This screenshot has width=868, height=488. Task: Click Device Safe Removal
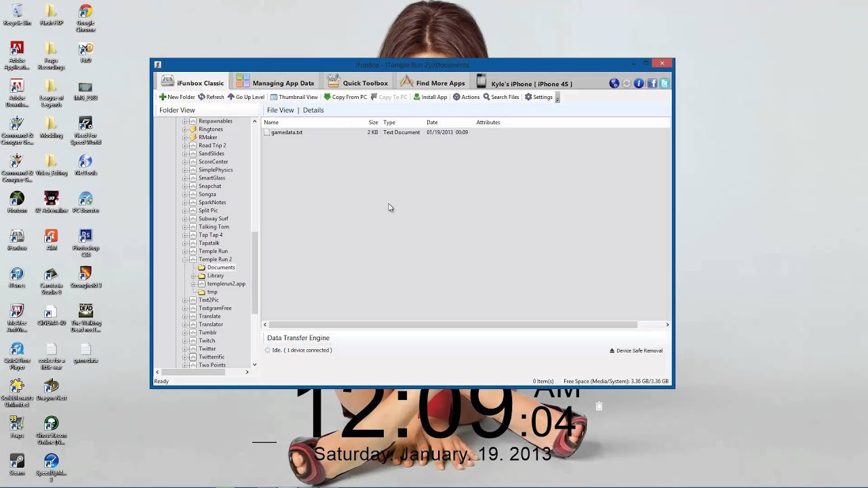[x=635, y=350]
